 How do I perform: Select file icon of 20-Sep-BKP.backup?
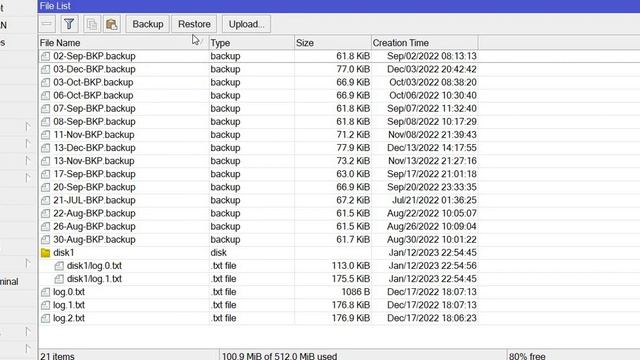click(46, 187)
